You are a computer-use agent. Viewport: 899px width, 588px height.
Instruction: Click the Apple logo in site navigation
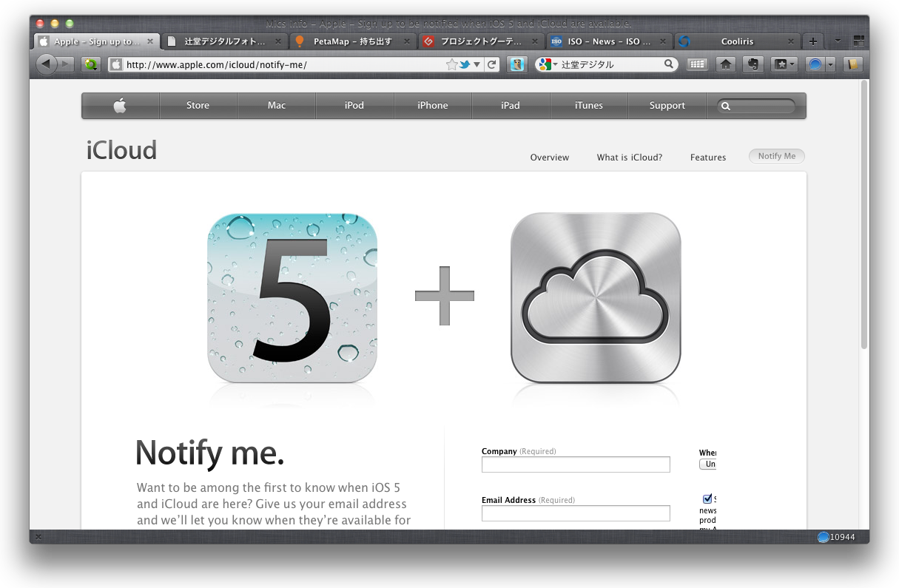(x=120, y=106)
